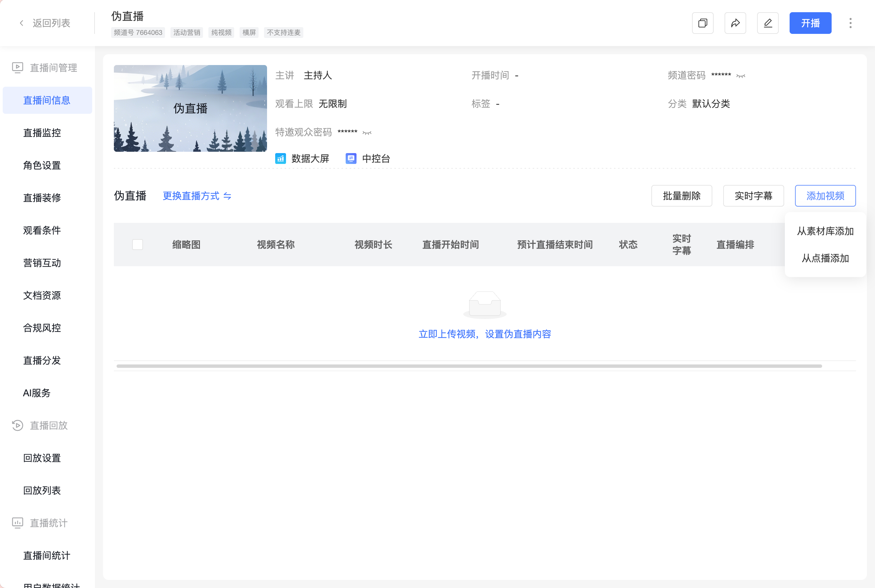
Task: Click the 批量删除 button
Action: click(x=682, y=196)
